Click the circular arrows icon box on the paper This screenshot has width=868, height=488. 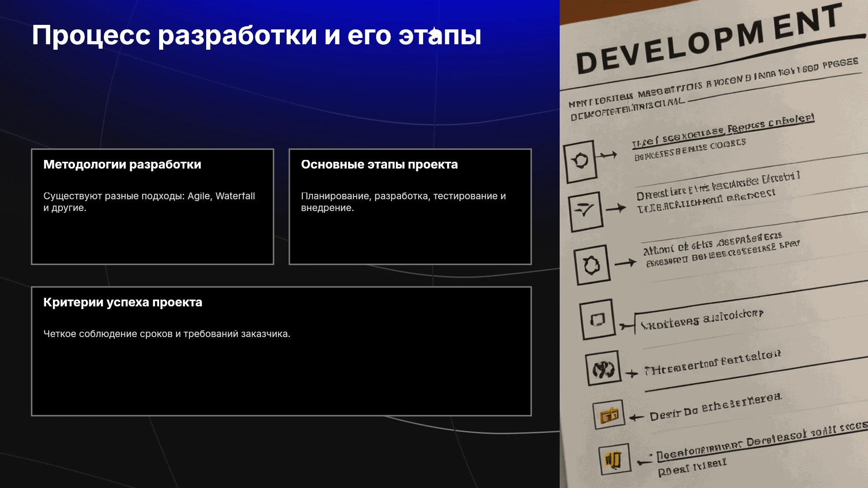(603, 368)
